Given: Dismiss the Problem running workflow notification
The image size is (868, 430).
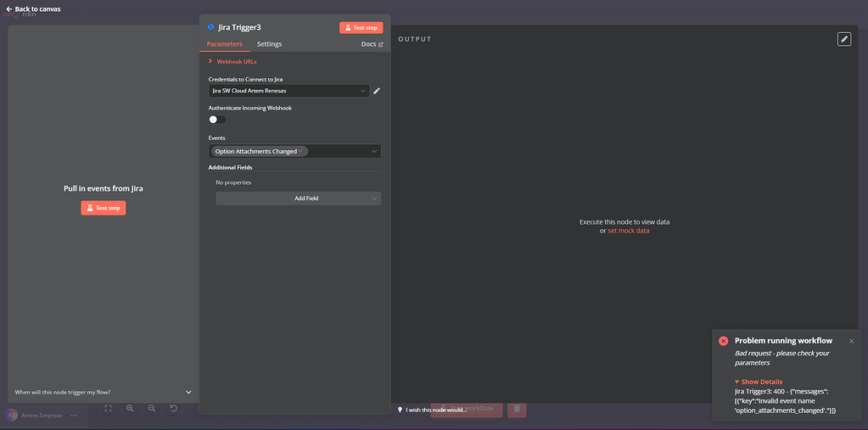Looking at the screenshot, I should point(851,341).
